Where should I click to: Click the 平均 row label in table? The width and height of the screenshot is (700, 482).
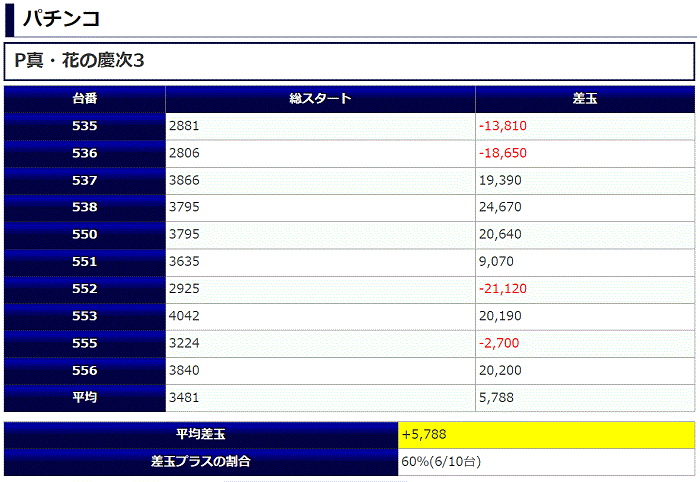pyautogui.click(x=85, y=398)
